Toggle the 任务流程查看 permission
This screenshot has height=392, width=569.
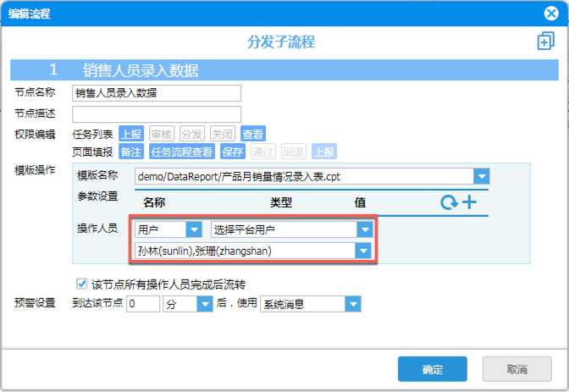[182, 152]
